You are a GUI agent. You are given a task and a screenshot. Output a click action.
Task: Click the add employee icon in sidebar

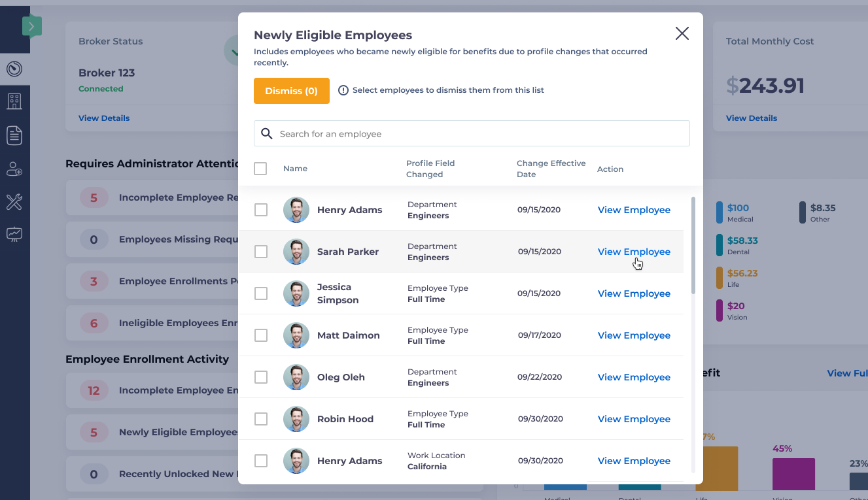pos(14,169)
